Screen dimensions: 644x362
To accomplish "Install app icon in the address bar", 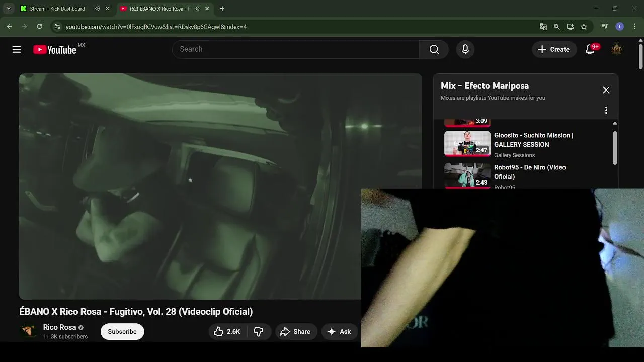I will click(570, 27).
